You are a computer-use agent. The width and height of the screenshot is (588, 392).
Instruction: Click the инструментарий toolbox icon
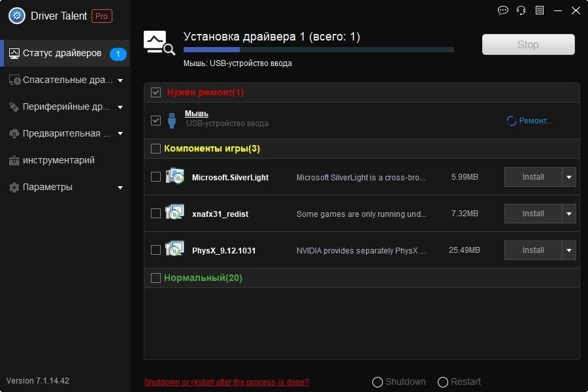tap(14, 161)
